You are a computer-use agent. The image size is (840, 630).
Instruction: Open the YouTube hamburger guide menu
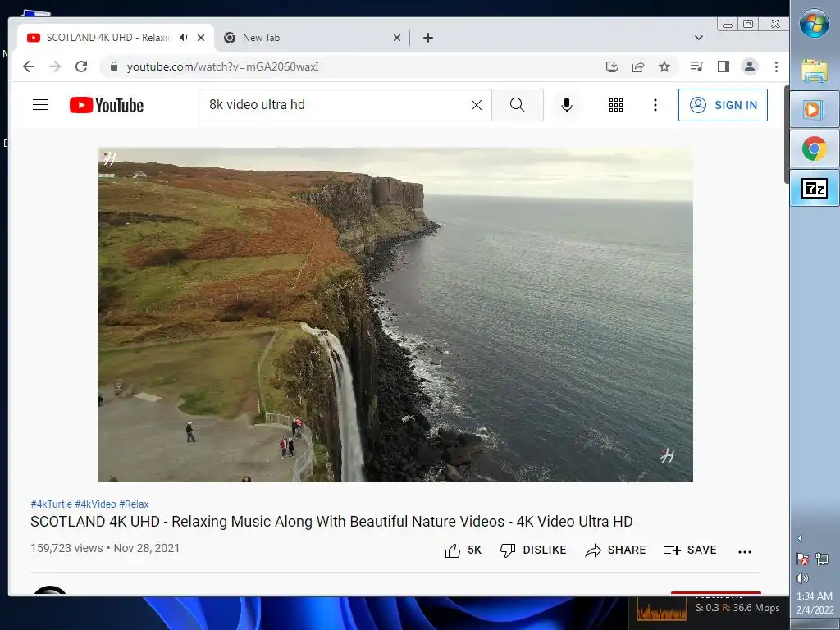(40, 104)
